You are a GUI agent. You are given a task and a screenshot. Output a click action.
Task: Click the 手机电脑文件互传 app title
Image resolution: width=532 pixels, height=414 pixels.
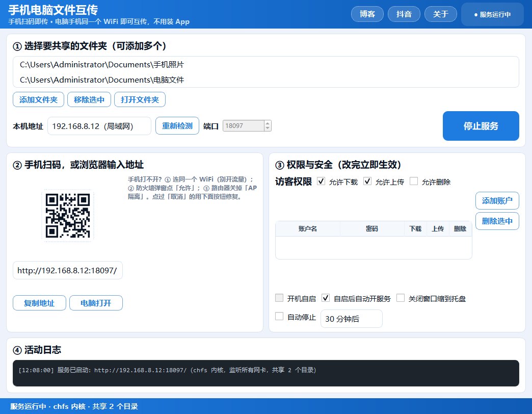(x=53, y=10)
